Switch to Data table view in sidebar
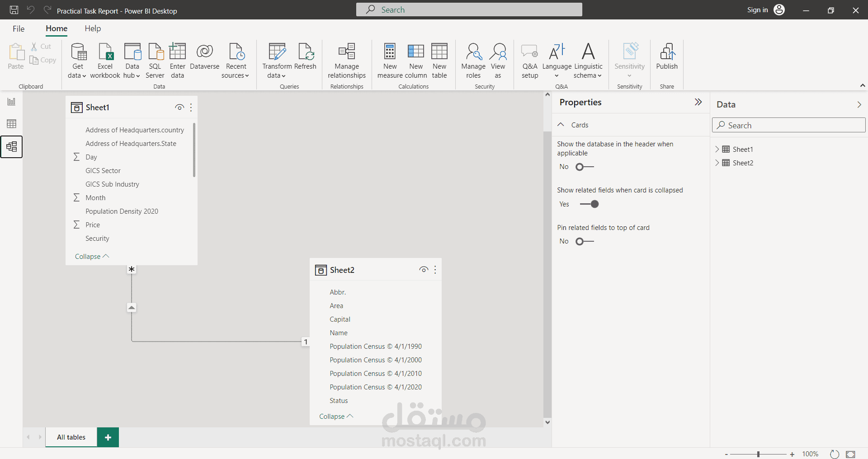 [11, 124]
